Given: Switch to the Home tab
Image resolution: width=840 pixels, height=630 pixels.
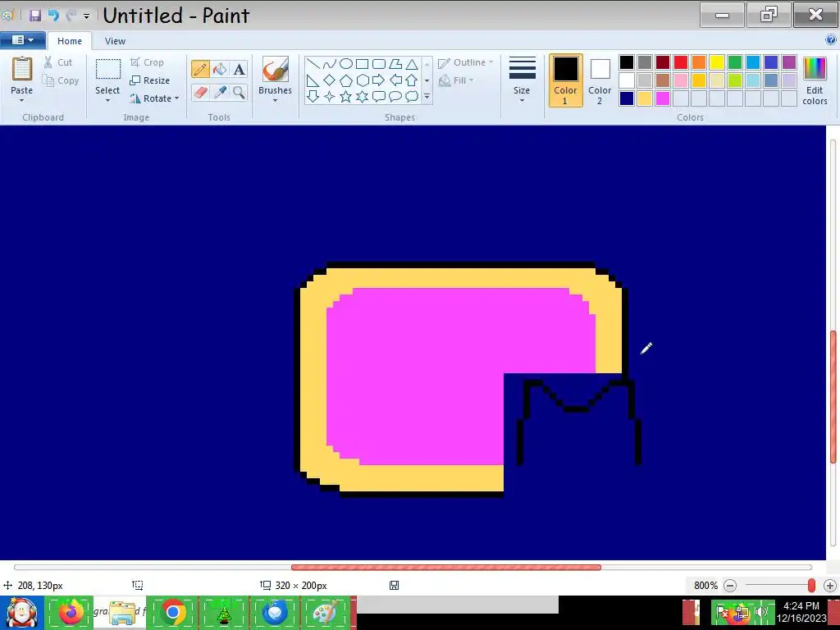Looking at the screenshot, I should [70, 41].
